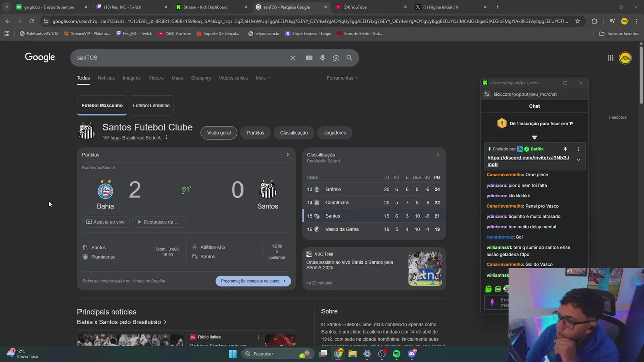Open the Google account avatar
This screenshot has width=644, height=362.
tap(625, 58)
